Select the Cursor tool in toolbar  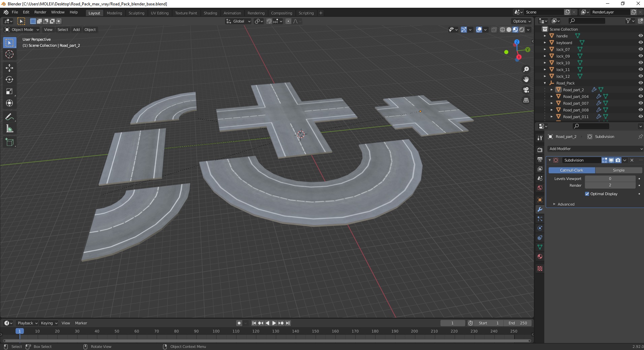pyautogui.click(x=9, y=54)
